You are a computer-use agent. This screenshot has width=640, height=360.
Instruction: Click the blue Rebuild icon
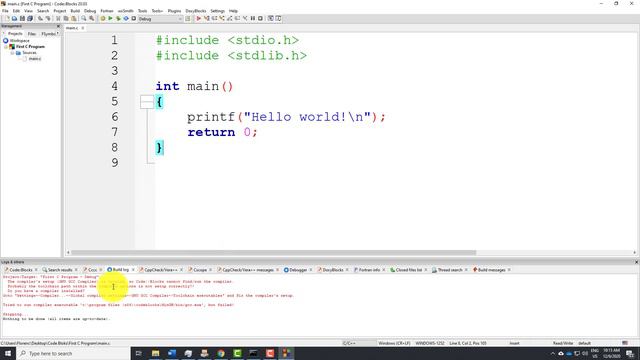[x=126, y=18]
